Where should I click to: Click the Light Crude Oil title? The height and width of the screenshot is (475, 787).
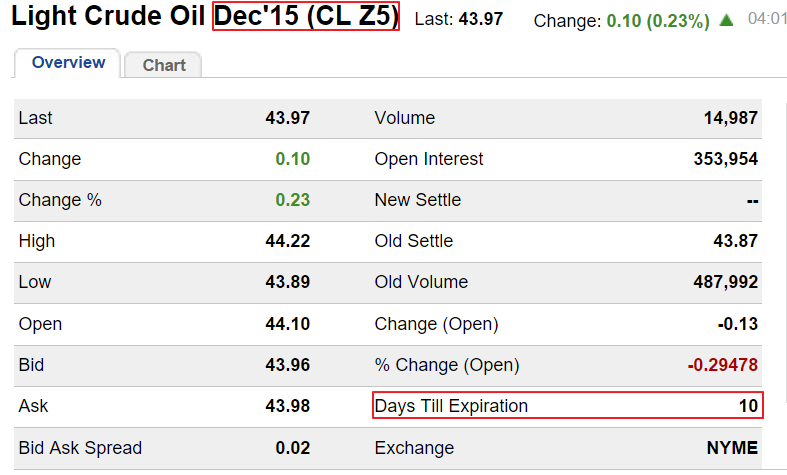109,17
